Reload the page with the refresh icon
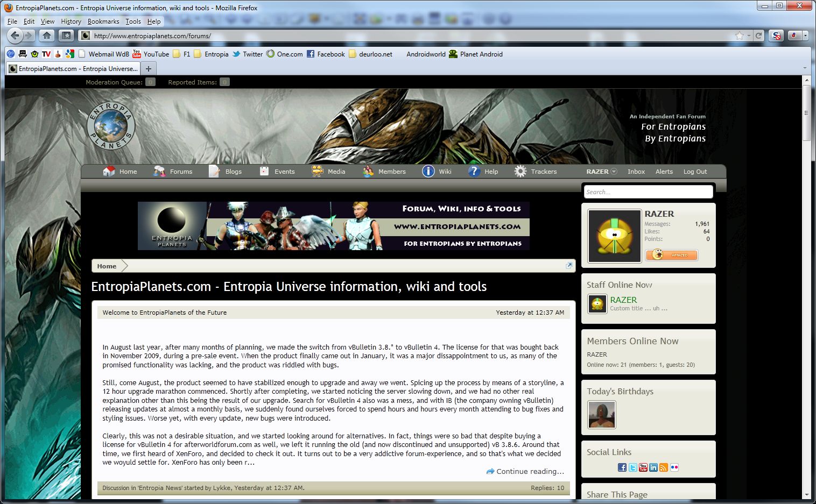The image size is (816, 504). 758,36
